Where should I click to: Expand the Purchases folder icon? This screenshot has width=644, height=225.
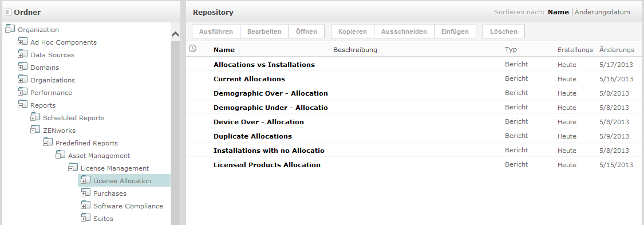[x=85, y=194]
